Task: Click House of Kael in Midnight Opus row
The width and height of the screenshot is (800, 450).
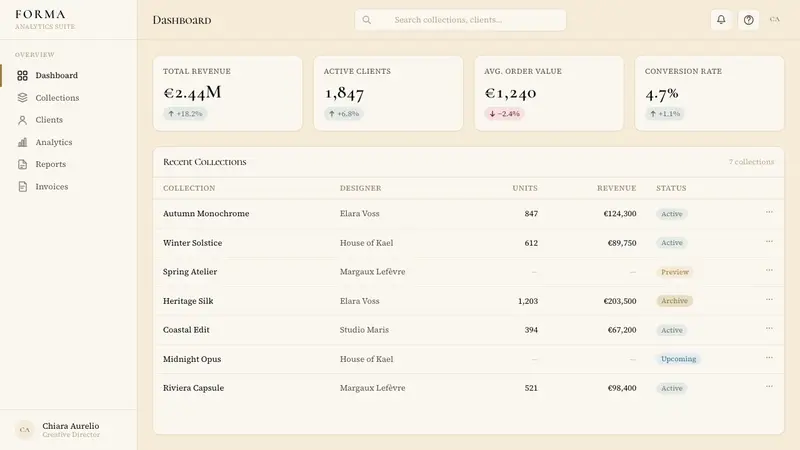Action: [x=366, y=359]
